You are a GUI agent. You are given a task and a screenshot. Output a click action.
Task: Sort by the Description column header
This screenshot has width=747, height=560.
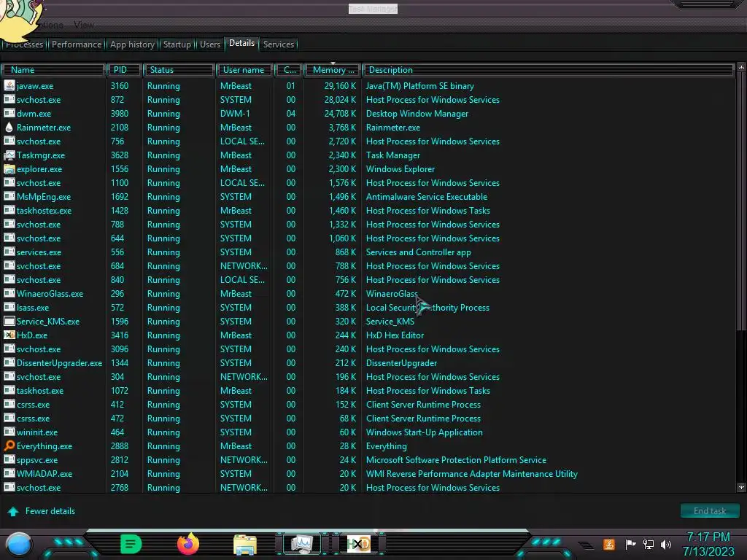pyautogui.click(x=548, y=70)
